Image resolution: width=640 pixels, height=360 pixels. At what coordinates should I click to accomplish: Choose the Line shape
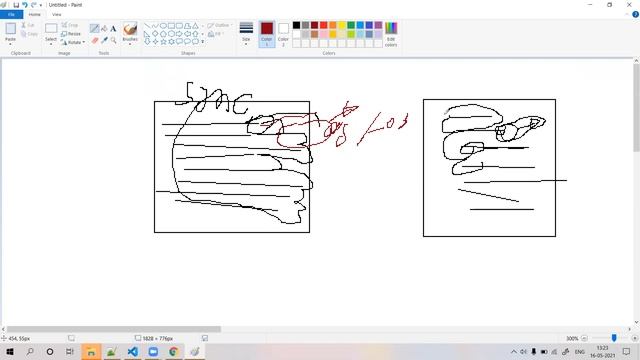click(147, 26)
